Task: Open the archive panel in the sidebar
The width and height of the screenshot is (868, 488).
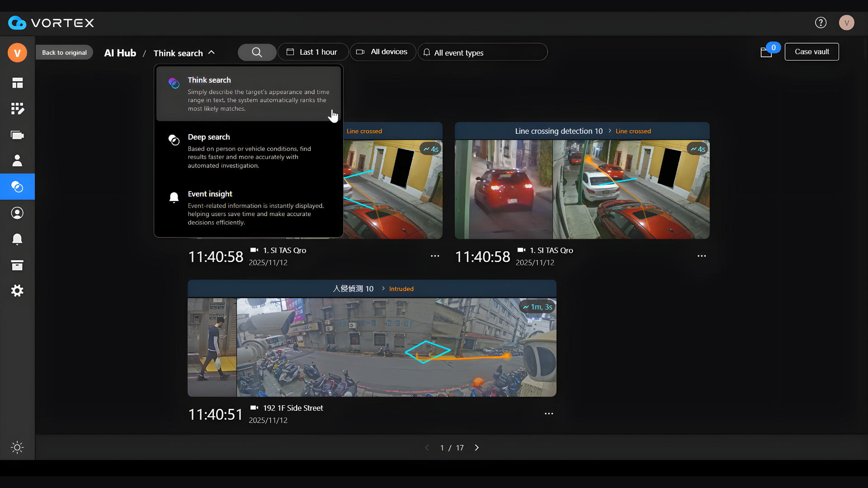Action: tap(17, 265)
